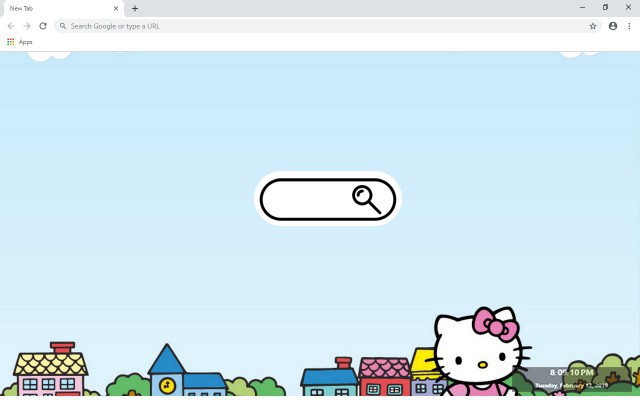Click the Hello Kitty page search box

(x=328, y=199)
